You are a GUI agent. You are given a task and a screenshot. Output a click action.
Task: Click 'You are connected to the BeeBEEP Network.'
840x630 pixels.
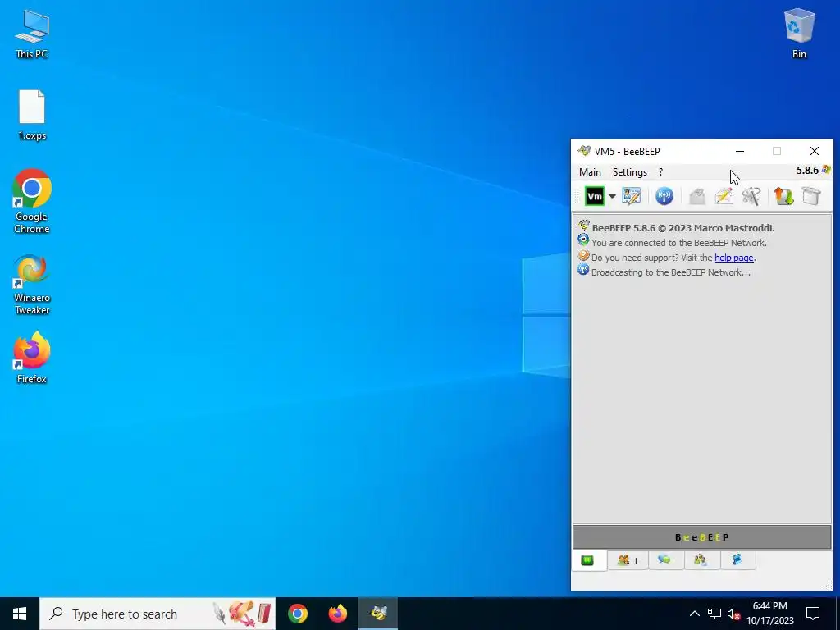click(x=678, y=243)
